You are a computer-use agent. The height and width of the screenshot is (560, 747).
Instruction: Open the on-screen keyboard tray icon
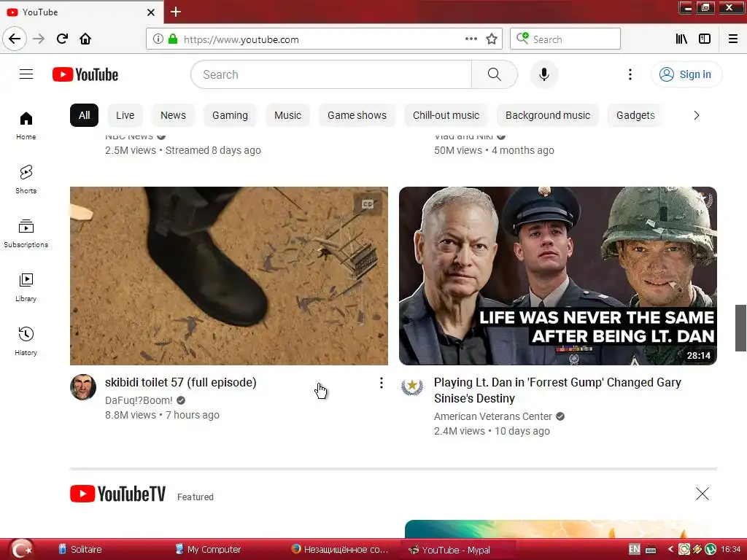tap(650, 550)
